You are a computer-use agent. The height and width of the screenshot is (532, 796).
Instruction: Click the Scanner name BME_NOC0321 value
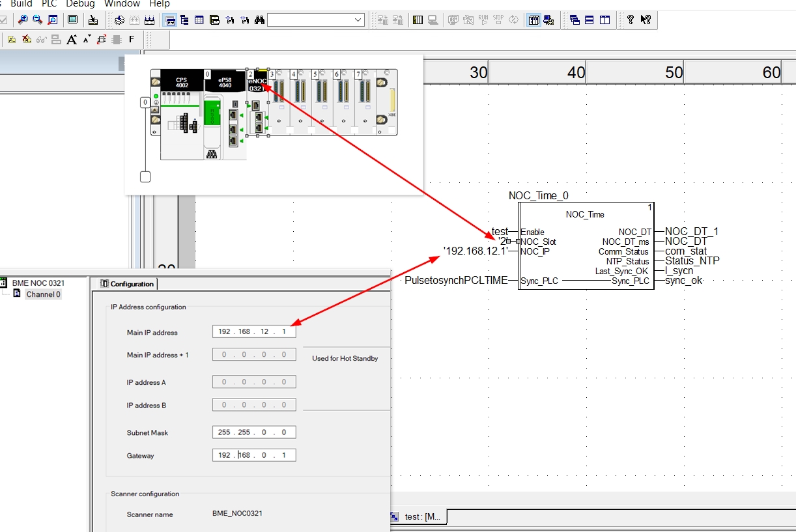coord(237,513)
